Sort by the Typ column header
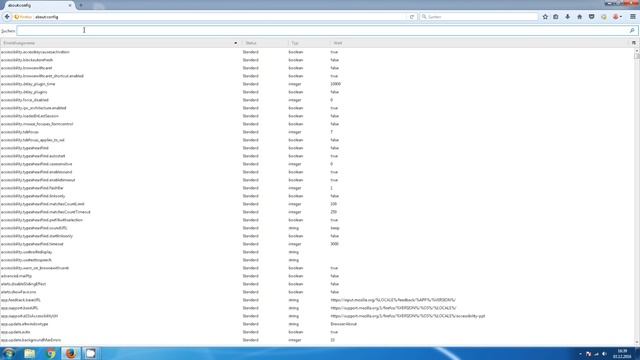The image size is (640, 360). [309, 43]
